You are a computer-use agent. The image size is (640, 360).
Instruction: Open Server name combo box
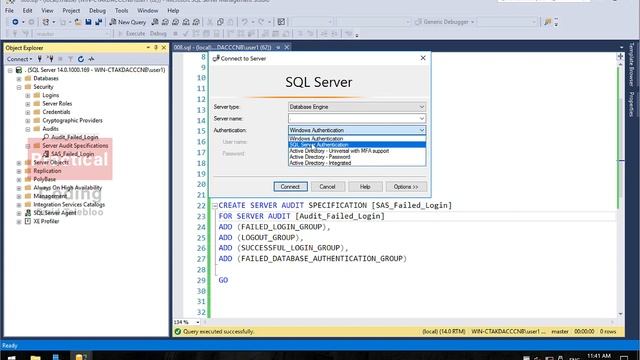coord(357,118)
